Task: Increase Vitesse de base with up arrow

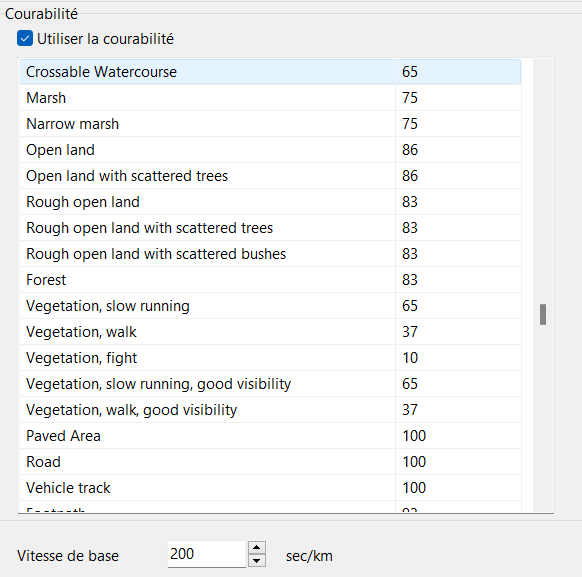Action: [256, 548]
